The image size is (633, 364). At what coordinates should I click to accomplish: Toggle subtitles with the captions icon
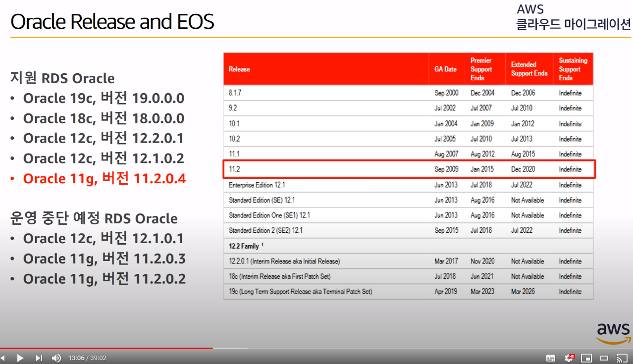pos(551,358)
